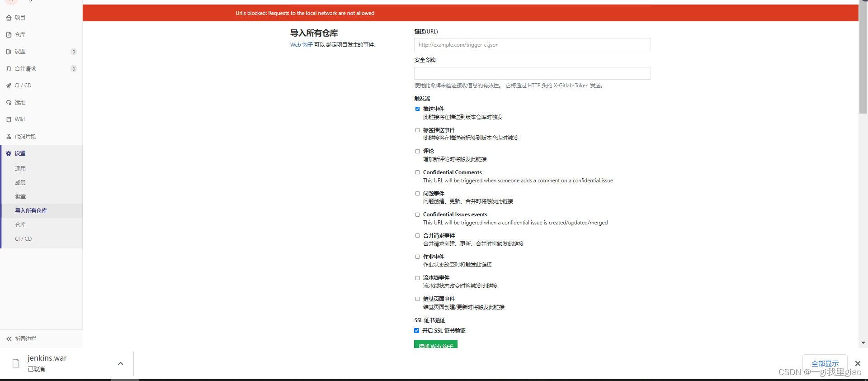The height and width of the screenshot is (381, 868).
Task: Open 代码片段 in the sidebar
Action: pos(25,137)
